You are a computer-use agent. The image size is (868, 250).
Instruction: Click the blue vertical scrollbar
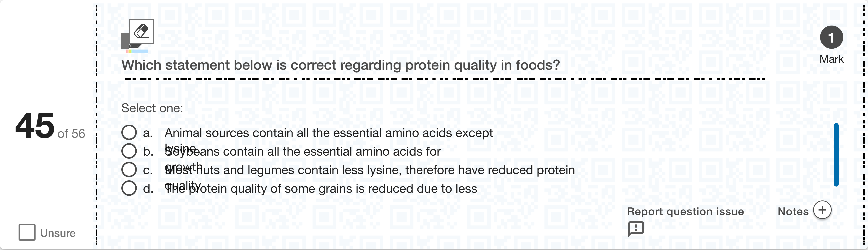[836, 155]
